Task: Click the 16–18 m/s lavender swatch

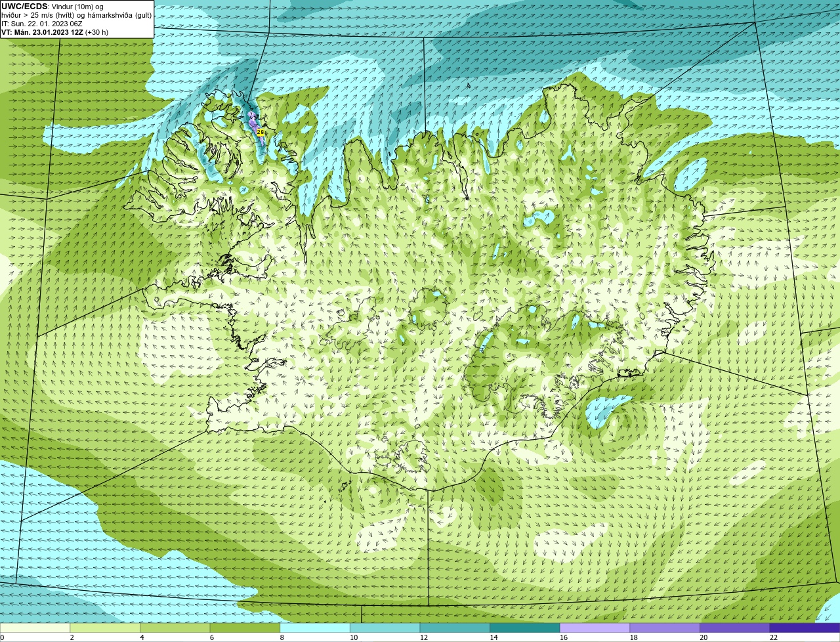Action: click(595, 628)
